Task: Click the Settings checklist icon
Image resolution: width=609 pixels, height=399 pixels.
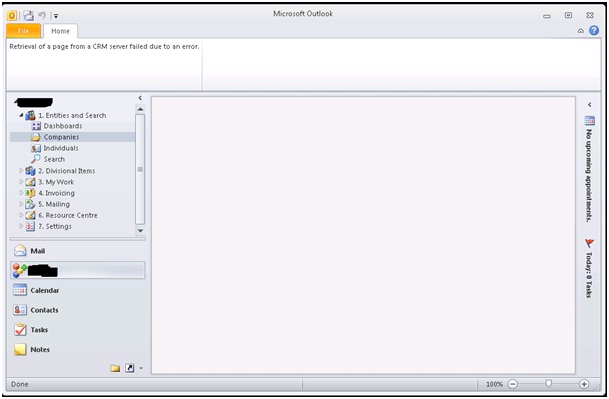Action: pos(30,226)
